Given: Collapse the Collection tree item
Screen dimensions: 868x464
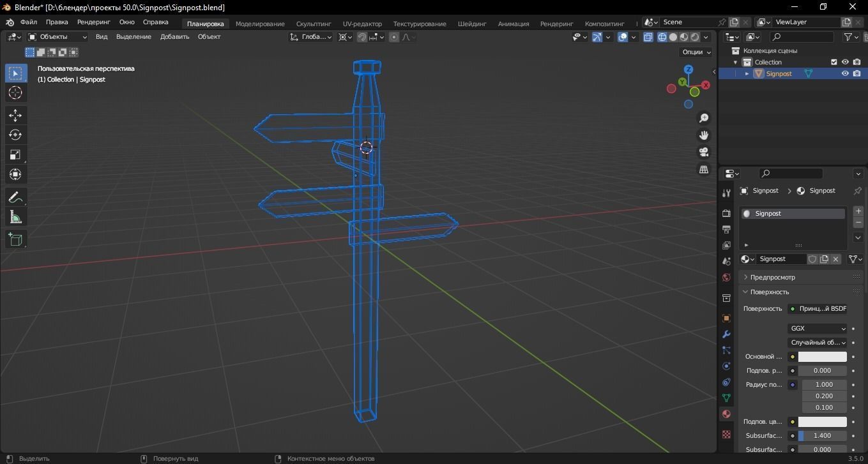Looking at the screenshot, I should 736,62.
